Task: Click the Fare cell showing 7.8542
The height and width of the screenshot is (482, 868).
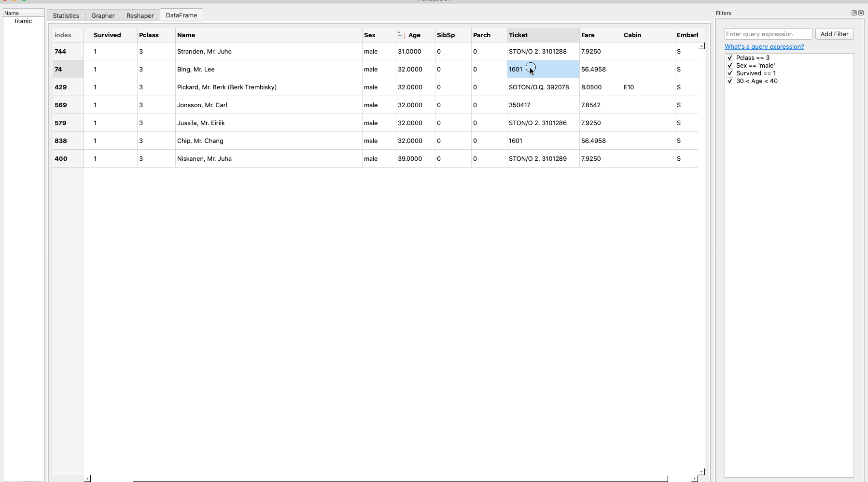Action: pos(601,105)
